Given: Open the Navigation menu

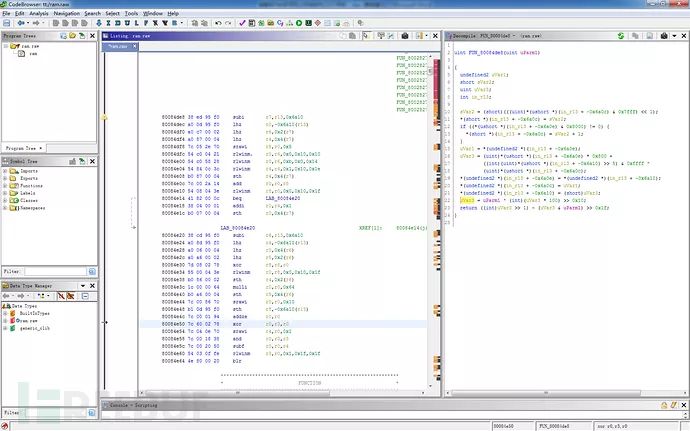Looking at the screenshot, I should [x=66, y=13].
